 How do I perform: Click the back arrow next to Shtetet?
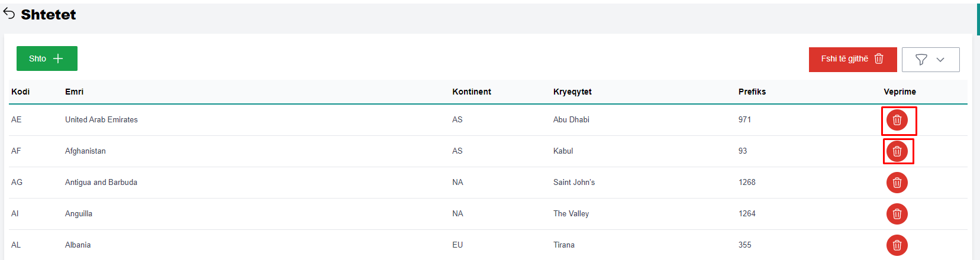9,14
